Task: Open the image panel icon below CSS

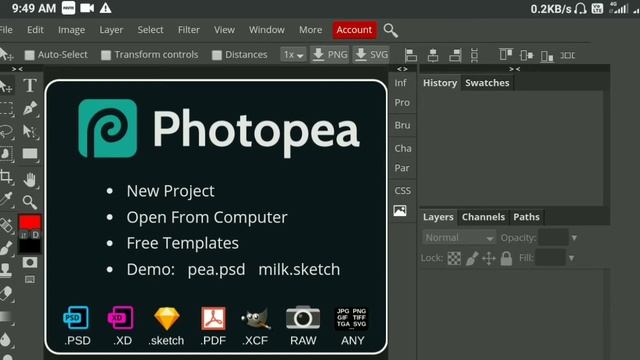Action: [x=400, y=211]
